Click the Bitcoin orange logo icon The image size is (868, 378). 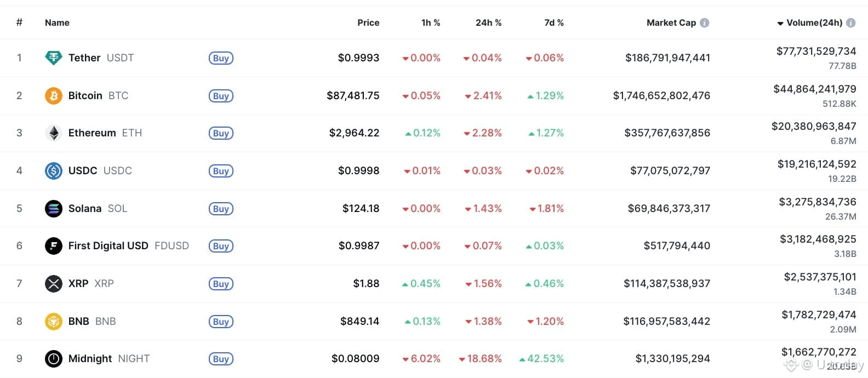click(53, 96)
